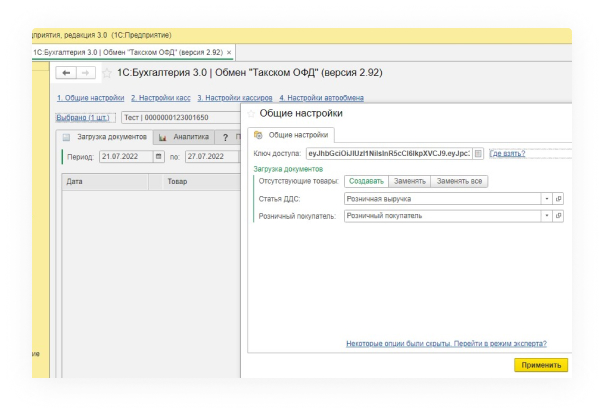Click the back navigation arrow

click(x=66, y=73)
